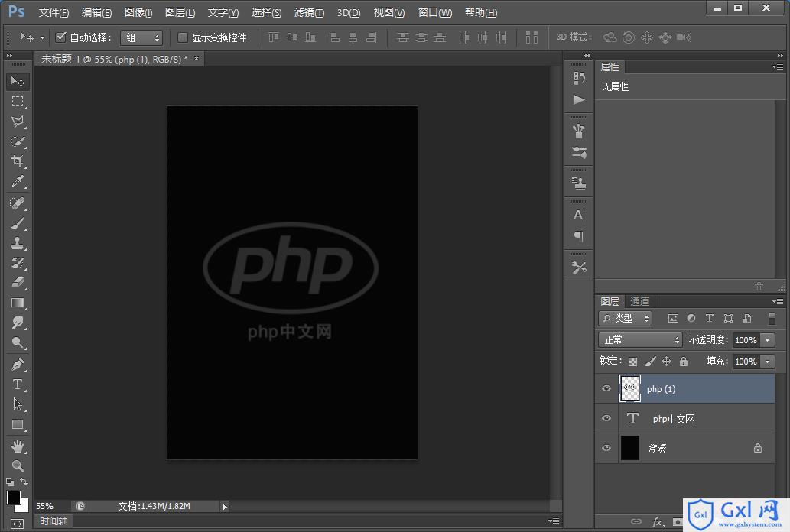
Task: Toggle lock image pixels brush icon
Action: point(650,362)
